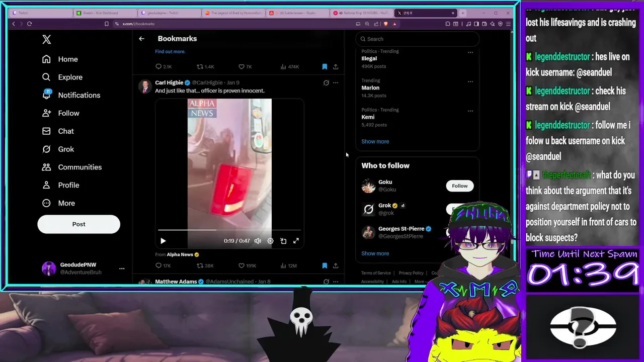
Task: Reload the page in the browser
Action: pyautogui.click(x=29, y=24)
